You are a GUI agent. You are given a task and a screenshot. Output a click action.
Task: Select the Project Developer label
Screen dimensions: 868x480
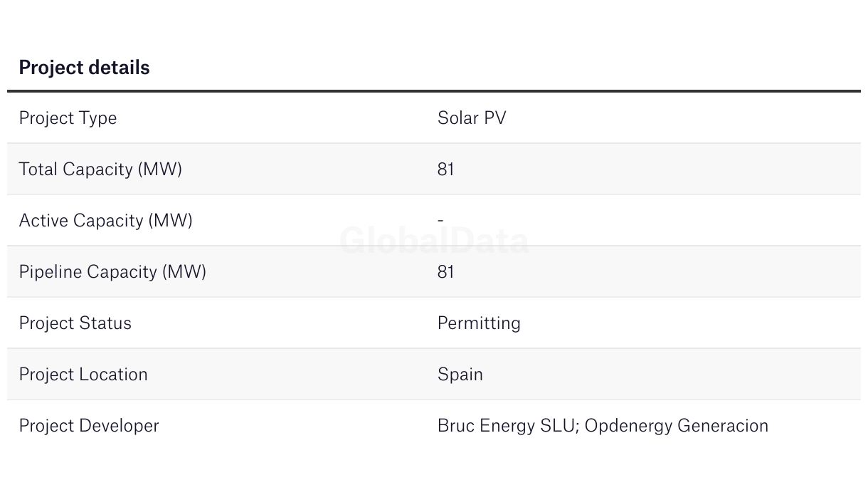point(89,426)
